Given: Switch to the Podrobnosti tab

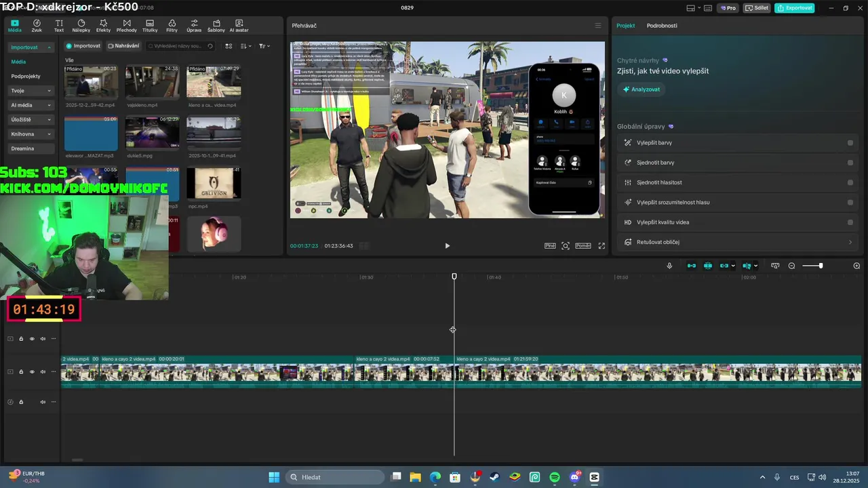Looking at the screenshot, I should click(662, 26).
